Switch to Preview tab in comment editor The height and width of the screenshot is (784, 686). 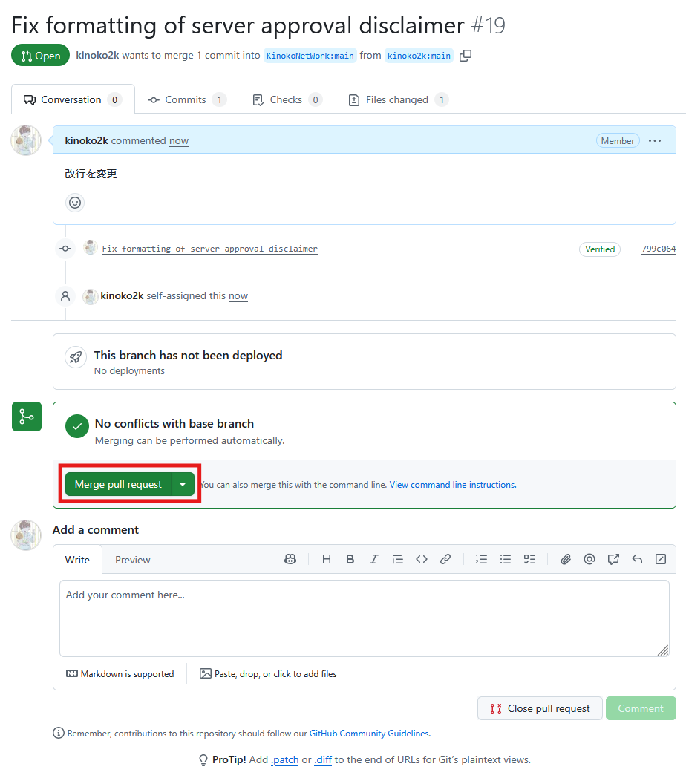pyautogui.click(x=132, y=560)
